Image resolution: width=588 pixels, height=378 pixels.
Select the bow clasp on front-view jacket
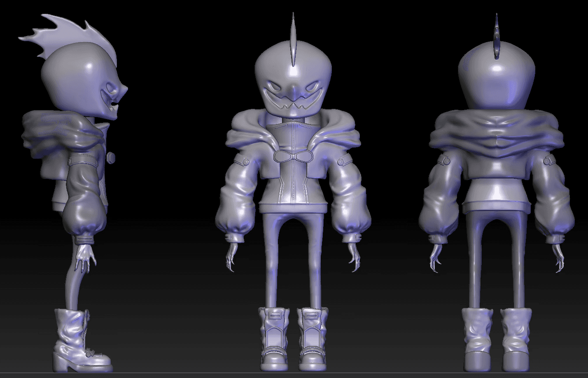pos(293,156)
